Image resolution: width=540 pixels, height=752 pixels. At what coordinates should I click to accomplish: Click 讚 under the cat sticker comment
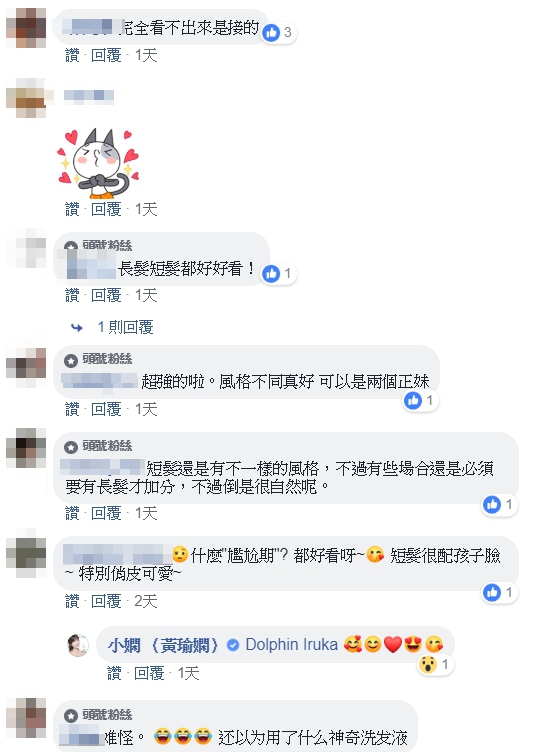pyautogui.click(x=72, y=210)
